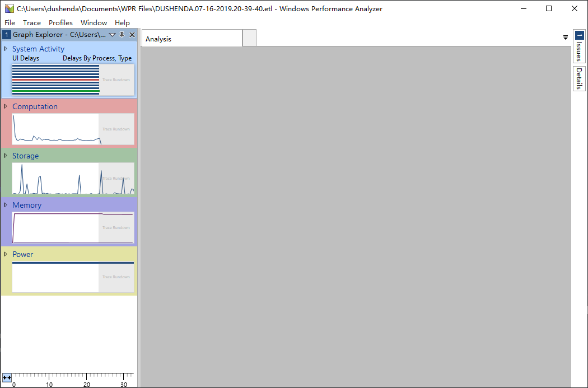Click the WPA application icon in title bar

(x=10, y=8)
